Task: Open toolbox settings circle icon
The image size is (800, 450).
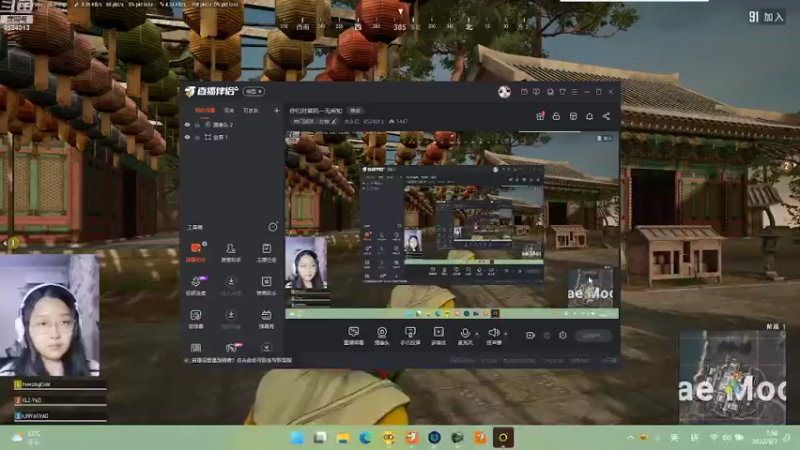Action: tap(273, 227)
